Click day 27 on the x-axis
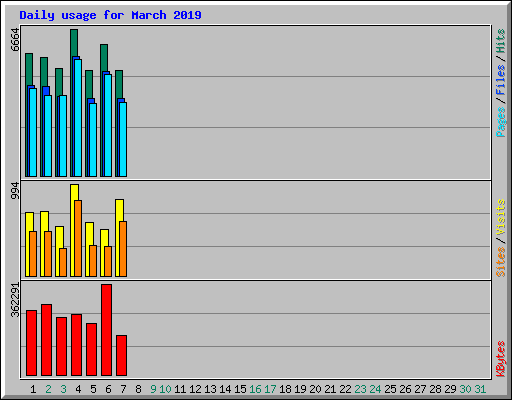 [420, 389]
